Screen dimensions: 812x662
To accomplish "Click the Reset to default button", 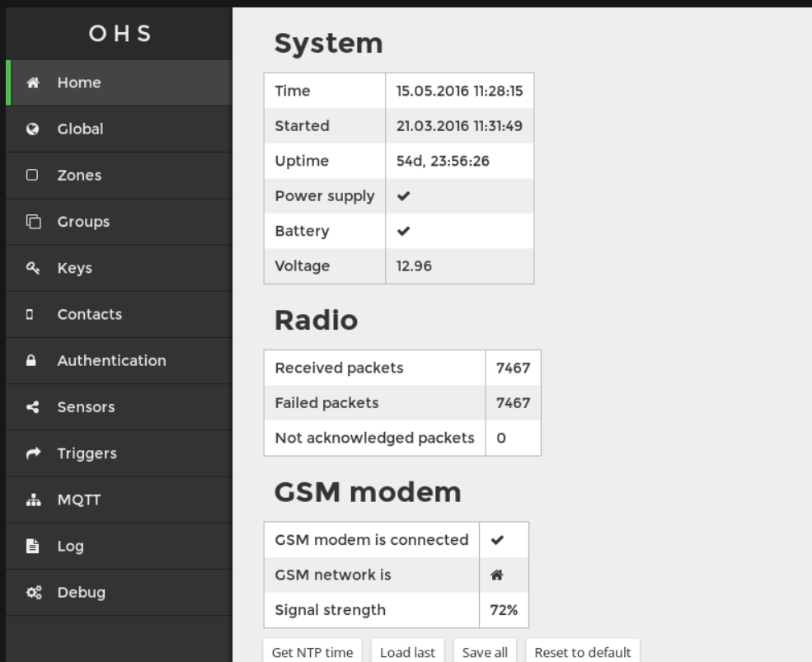I will tap(583, 651).
